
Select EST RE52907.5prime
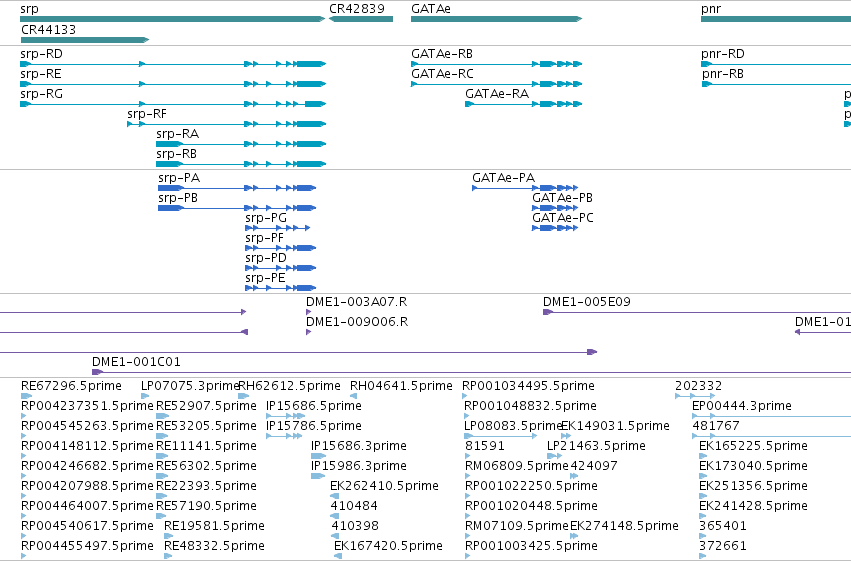click(x=163, y=416)
